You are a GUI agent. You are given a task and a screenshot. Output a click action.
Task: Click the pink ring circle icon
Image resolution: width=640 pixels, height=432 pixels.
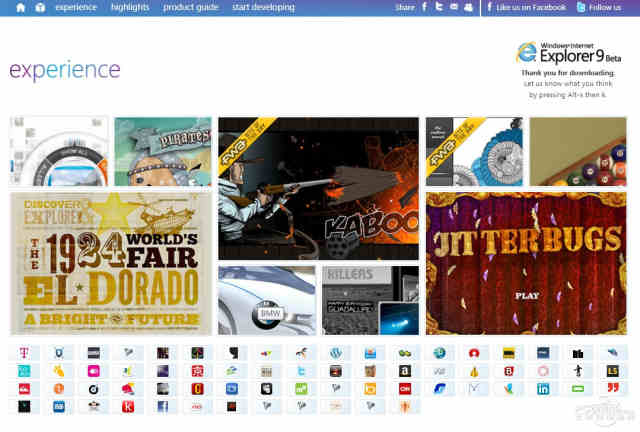[543, 371]
